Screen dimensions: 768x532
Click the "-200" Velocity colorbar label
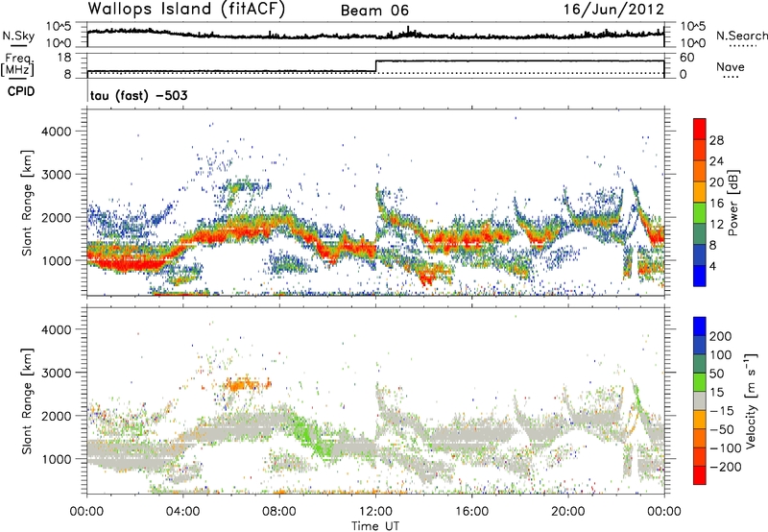coord(726,467)
